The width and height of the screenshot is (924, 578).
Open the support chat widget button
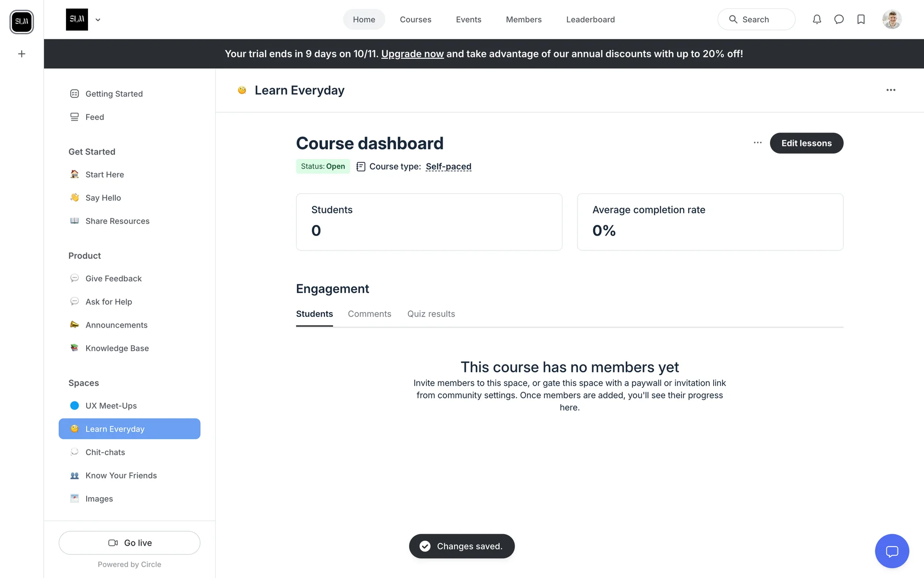point(892,551)
